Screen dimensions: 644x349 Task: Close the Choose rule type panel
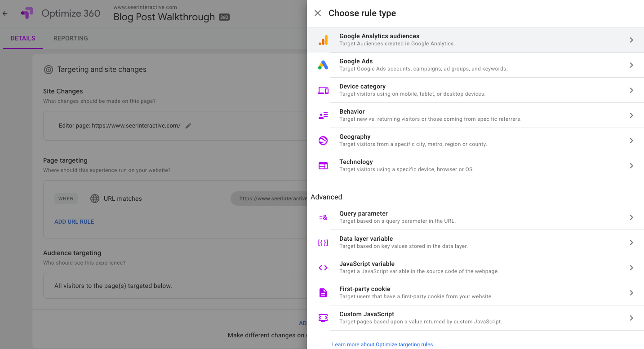click(318, 13)
